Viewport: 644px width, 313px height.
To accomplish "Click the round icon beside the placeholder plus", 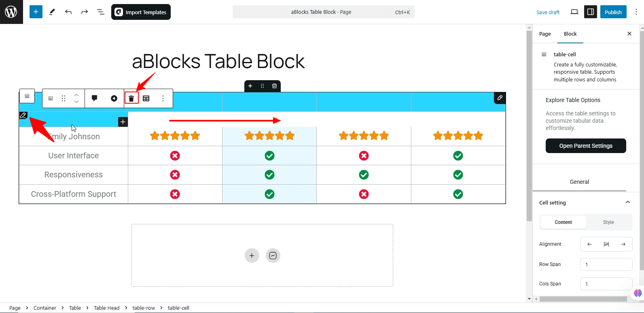I will click(x=273, y=256).
